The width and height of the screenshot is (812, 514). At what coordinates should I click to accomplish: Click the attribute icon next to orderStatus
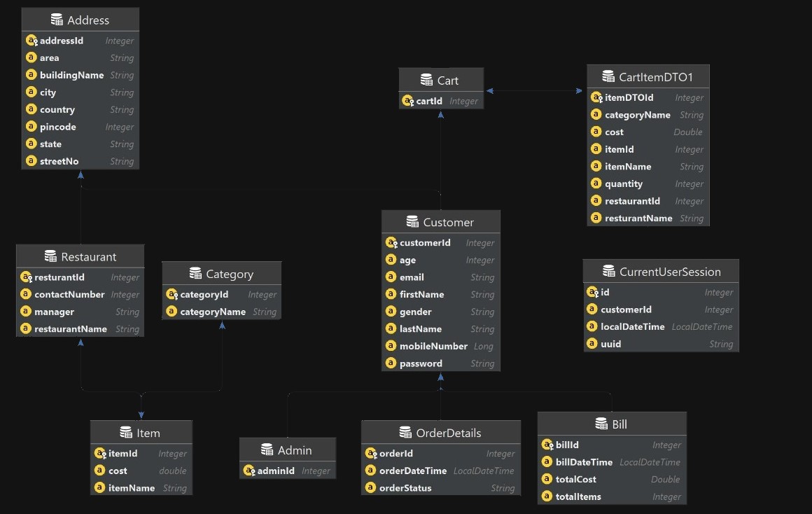pyautogui.click(x=370, y=488)
